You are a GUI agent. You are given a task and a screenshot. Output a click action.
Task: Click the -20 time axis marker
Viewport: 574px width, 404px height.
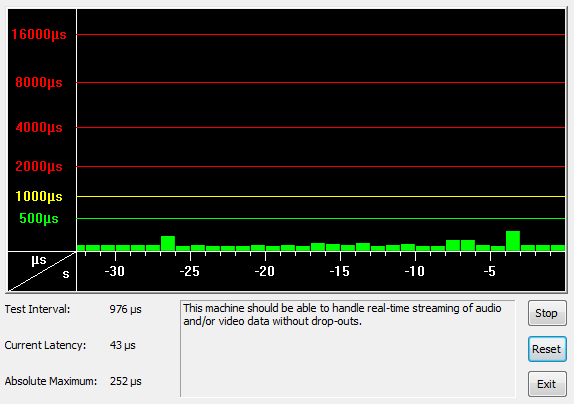point(265,271)
